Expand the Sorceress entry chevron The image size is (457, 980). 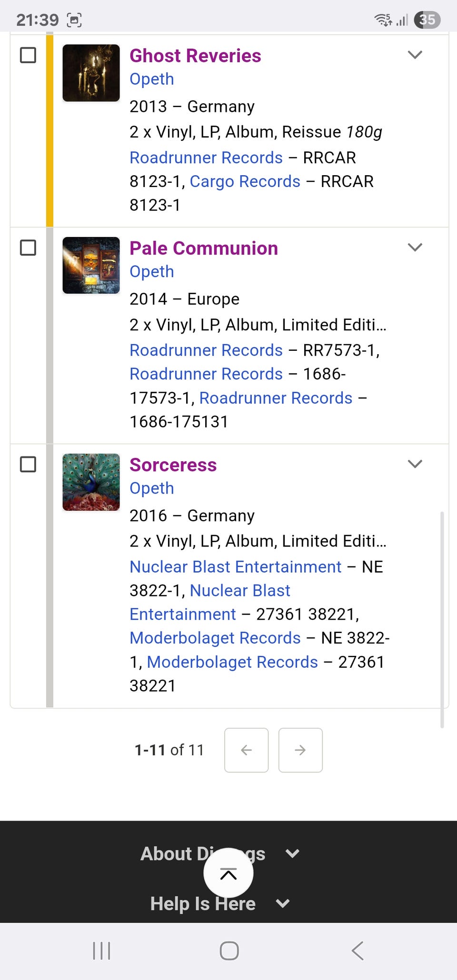tap(415, 464)
